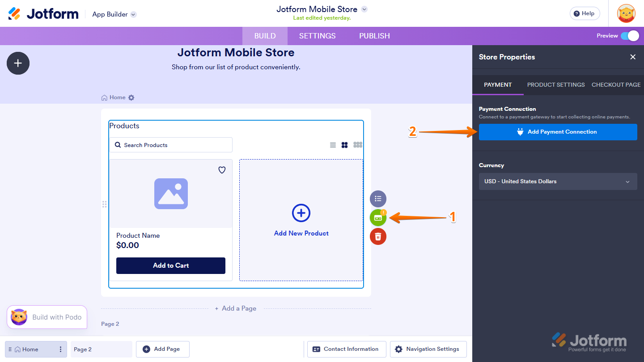Screen dimensions: 644x362
Task: Click the Jotform logo
Action: 43,14
